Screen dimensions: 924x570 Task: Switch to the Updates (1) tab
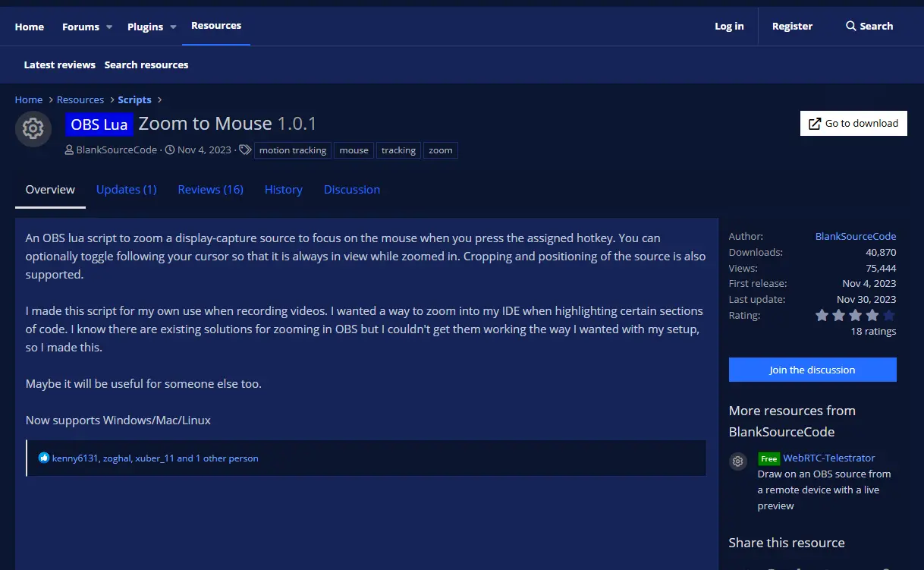[x=126, y=189]
